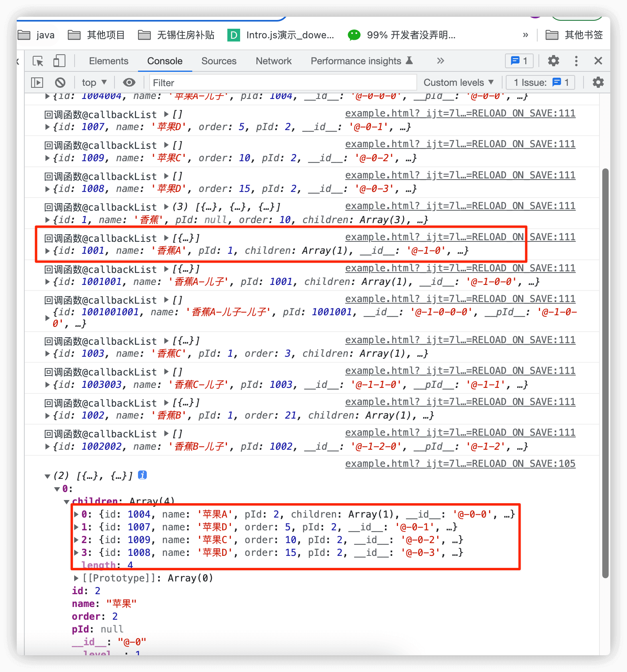627x672 pixels.
Task: Click the console Filter input field
Action: tap(283, 83)
